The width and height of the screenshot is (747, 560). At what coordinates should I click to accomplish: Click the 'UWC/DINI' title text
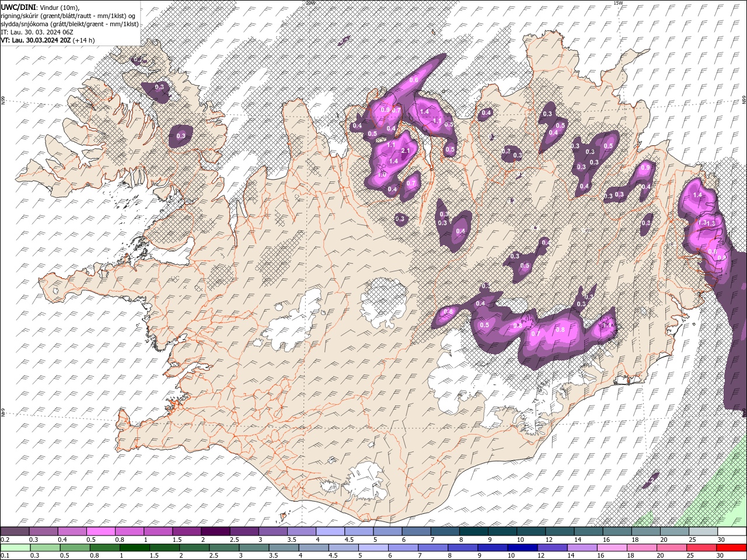(18, 6)
